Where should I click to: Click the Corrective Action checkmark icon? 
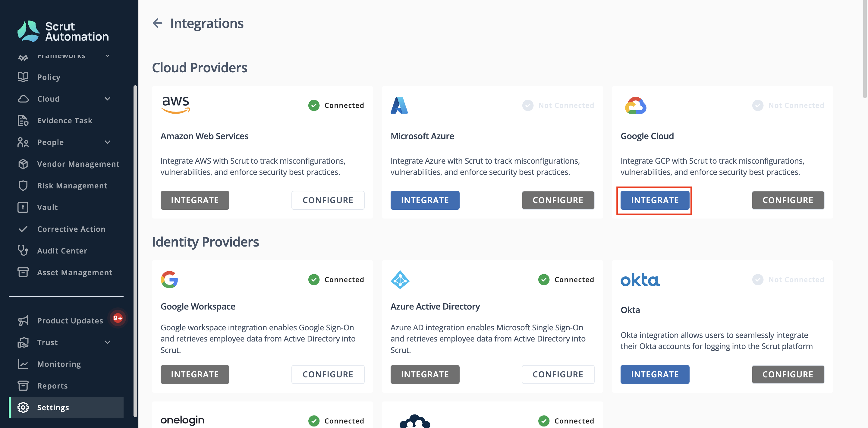point(23,229)
